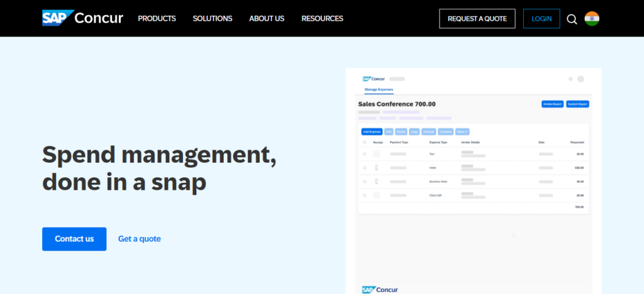
Task: Click the Receipt column header
Action: tap(378, 142)
